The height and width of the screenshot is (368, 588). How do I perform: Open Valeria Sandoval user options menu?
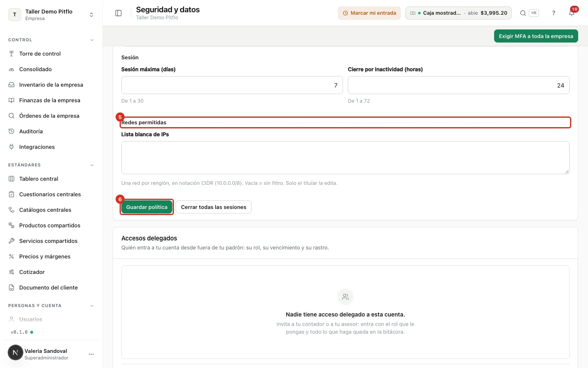pyautogui.click(x=91, y=354)
